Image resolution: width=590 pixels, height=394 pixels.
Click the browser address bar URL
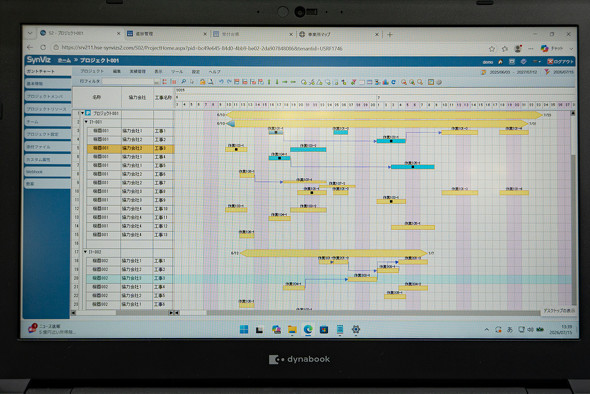click(x=202, y=48)
